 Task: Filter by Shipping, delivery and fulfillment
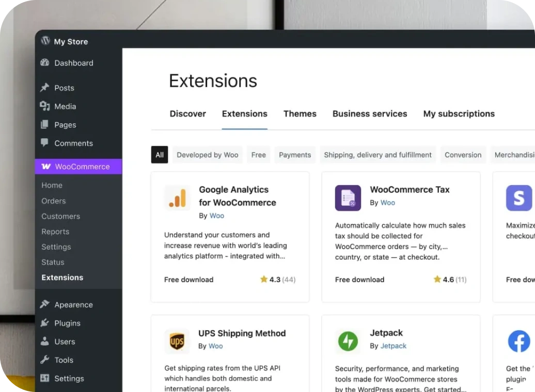pos(377,155)
